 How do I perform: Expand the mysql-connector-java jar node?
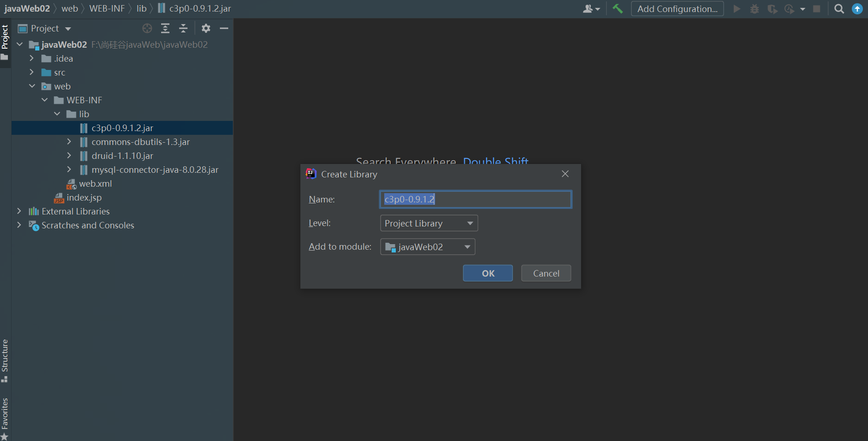pos(69,170)
